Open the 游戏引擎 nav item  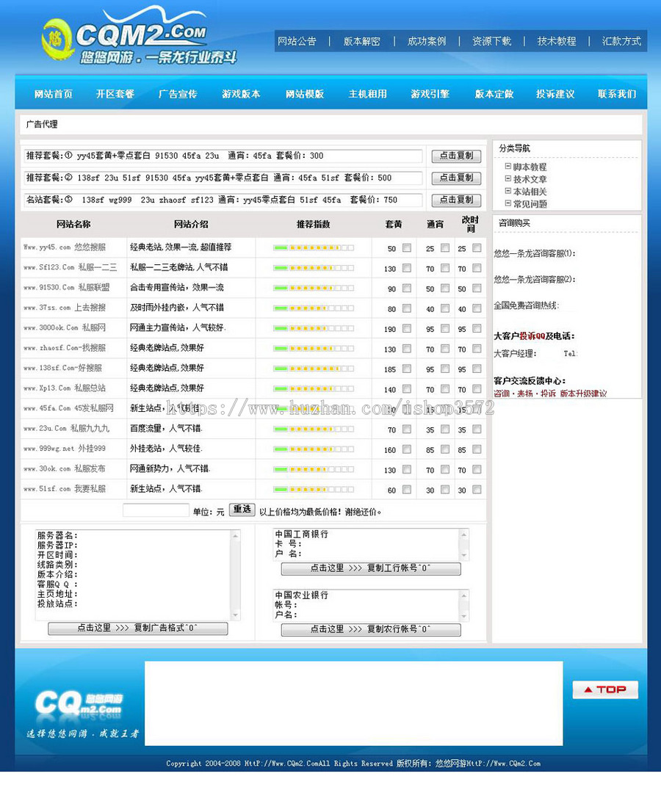(430, 94)
